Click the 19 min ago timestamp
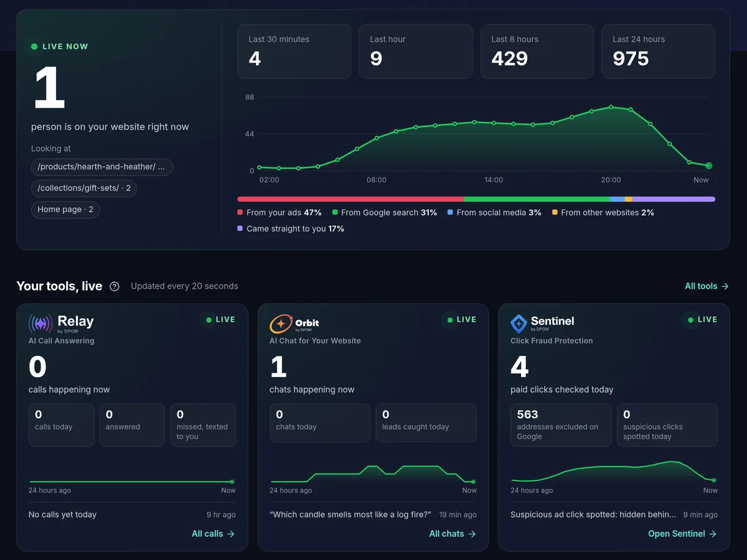The image size is (747, 560). 458,515
